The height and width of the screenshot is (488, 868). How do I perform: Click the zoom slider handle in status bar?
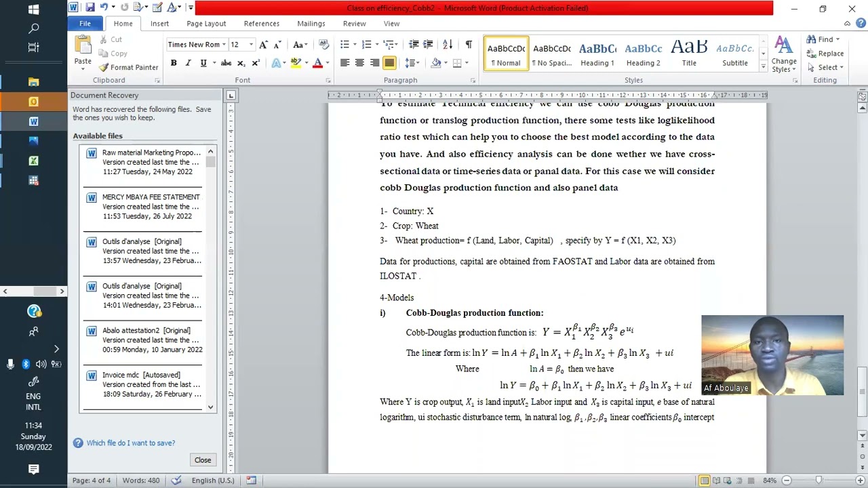coord(818,481)
